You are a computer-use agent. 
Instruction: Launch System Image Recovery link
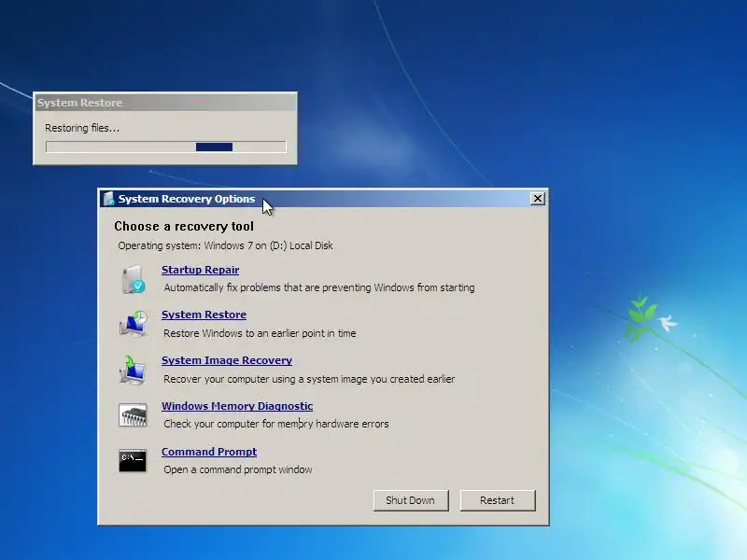point(227,360)
